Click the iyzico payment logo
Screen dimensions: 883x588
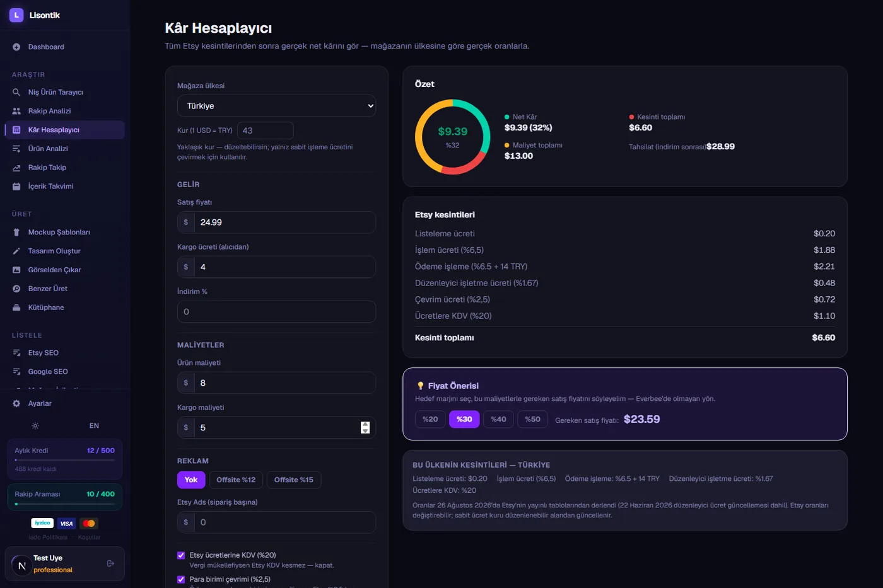42,523
